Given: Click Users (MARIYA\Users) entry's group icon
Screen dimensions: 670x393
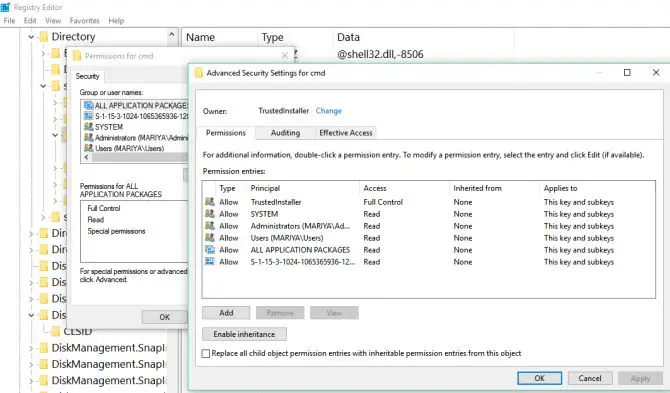Looking at the screenshot, I should coord(209,238).
